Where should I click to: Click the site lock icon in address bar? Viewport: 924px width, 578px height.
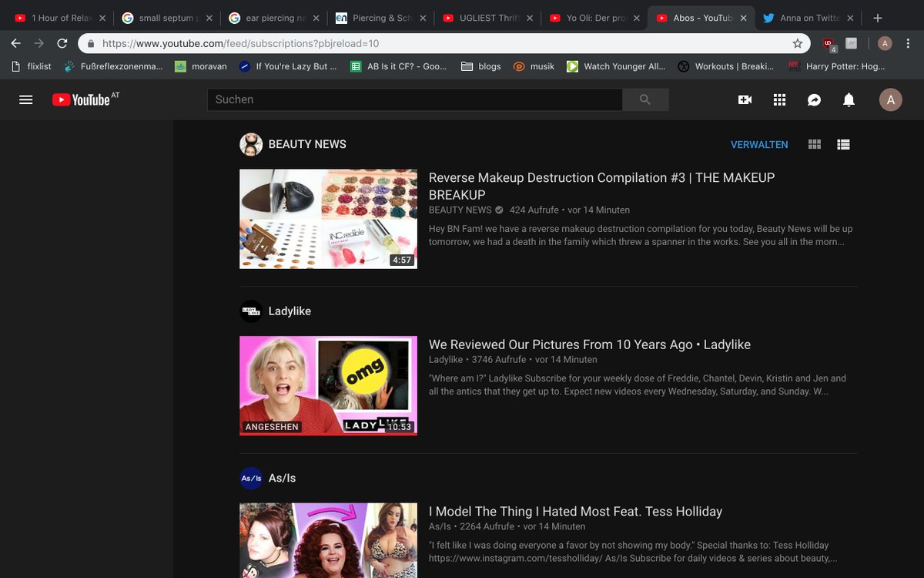92,44
